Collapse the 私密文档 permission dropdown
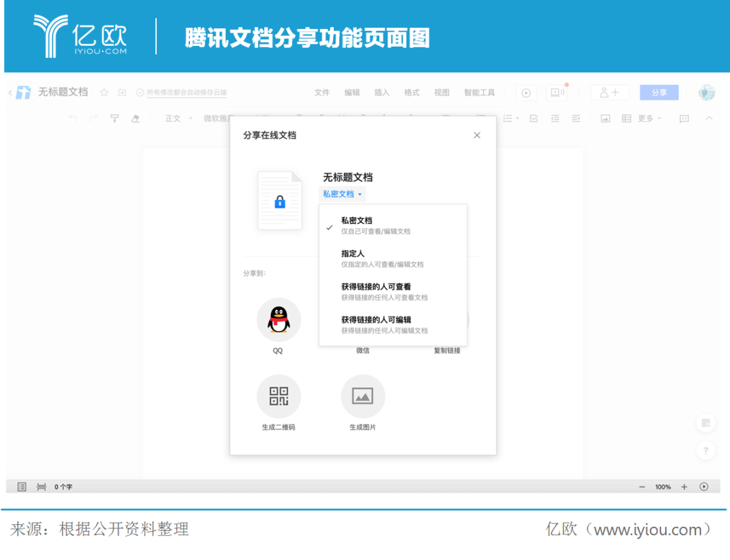The height and width of the screenshot is (560, 730). (342, 194)
